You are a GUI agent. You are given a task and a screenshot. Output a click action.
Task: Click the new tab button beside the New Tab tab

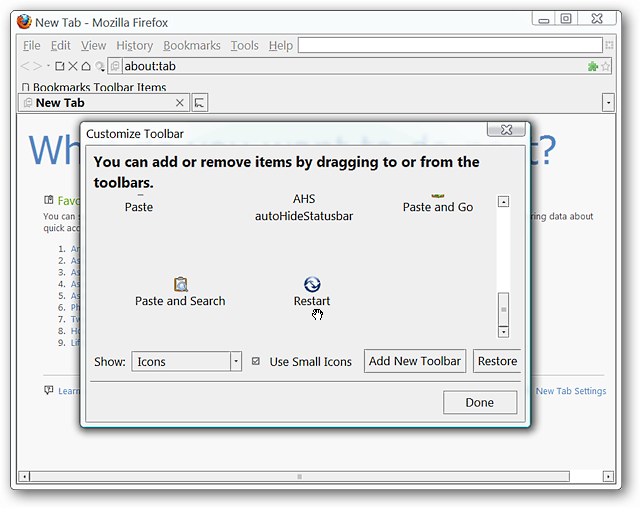200,102
